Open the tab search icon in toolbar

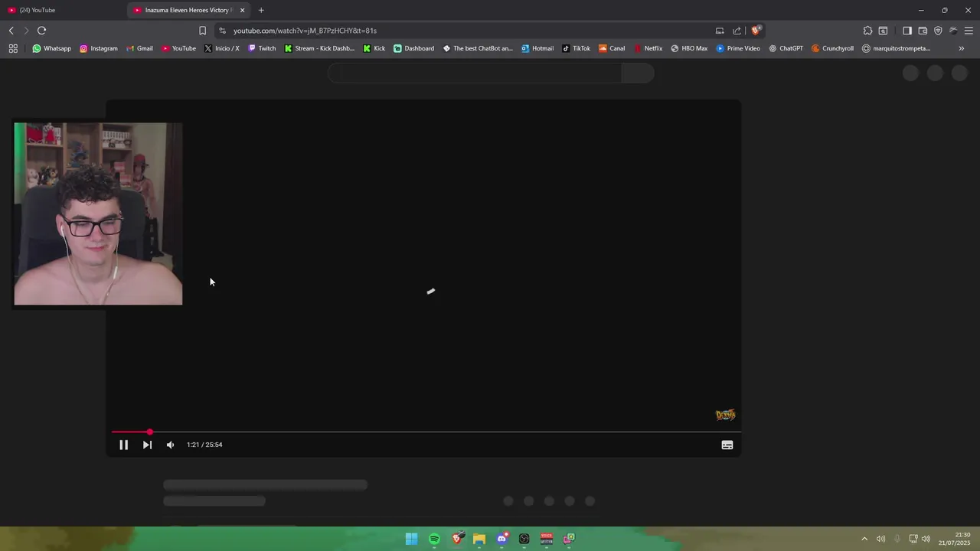[883, 31]
